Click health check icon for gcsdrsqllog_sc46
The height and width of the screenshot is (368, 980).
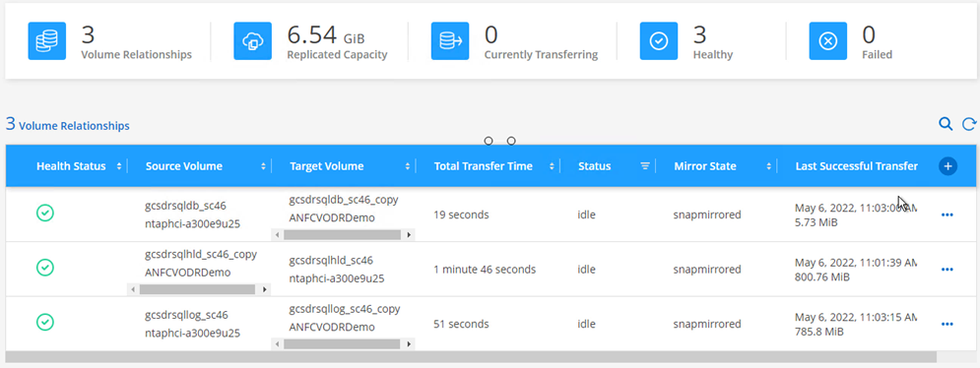[x=45, y=323]
